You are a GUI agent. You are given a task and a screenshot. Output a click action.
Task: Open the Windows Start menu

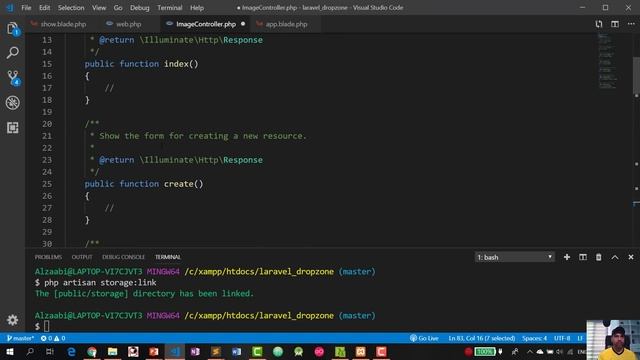click(9, 351)
